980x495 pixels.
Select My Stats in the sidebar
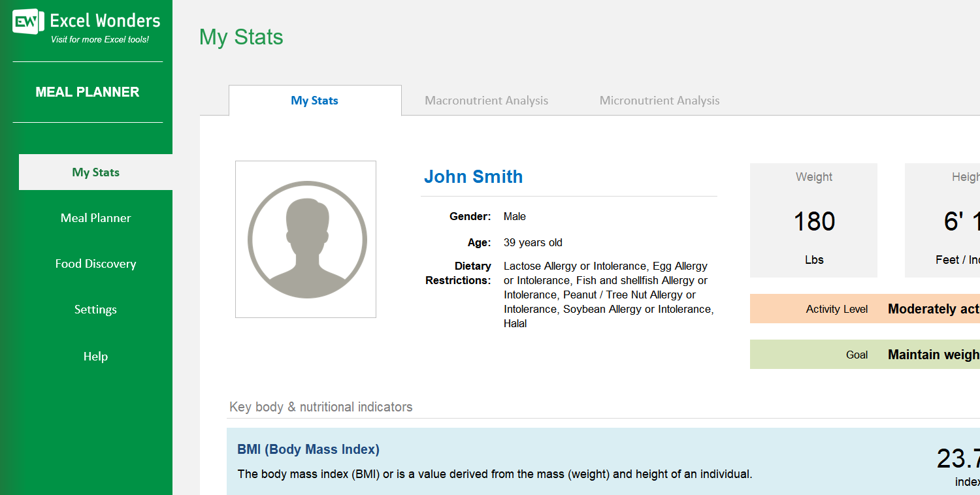click(x=95, y=172)
